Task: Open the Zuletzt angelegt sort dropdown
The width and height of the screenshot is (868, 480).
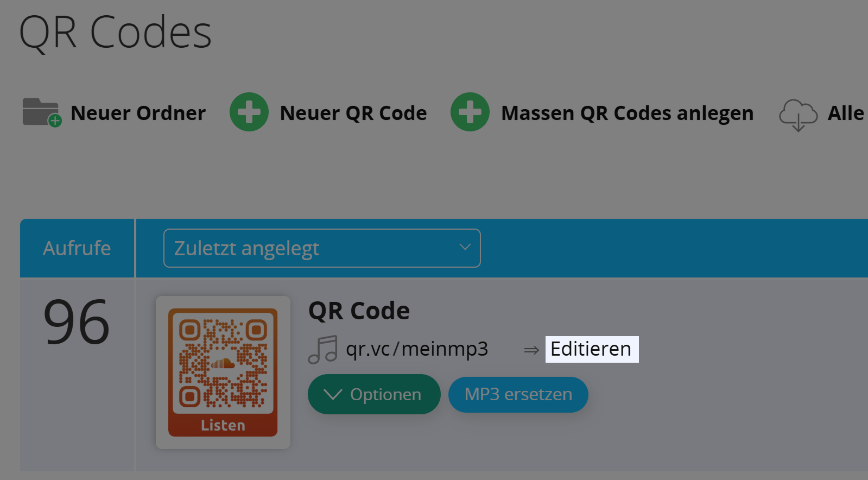Action: [x=321, y=248]
